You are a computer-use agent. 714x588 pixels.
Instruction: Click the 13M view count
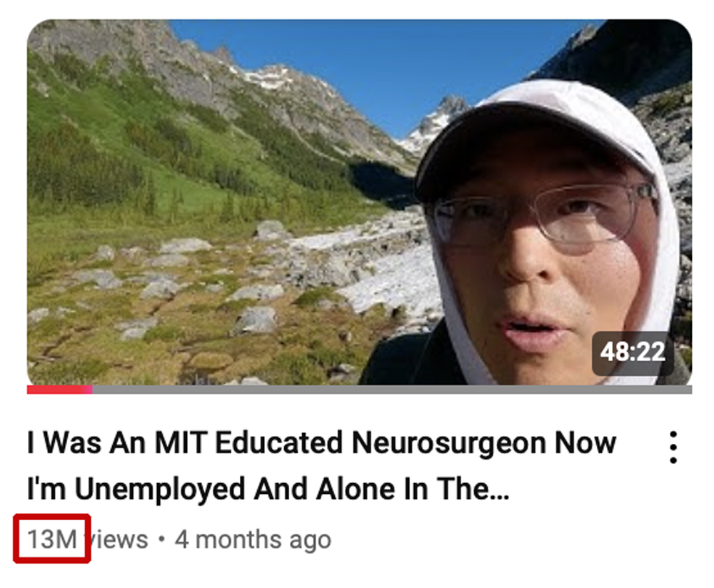(52, 539)
